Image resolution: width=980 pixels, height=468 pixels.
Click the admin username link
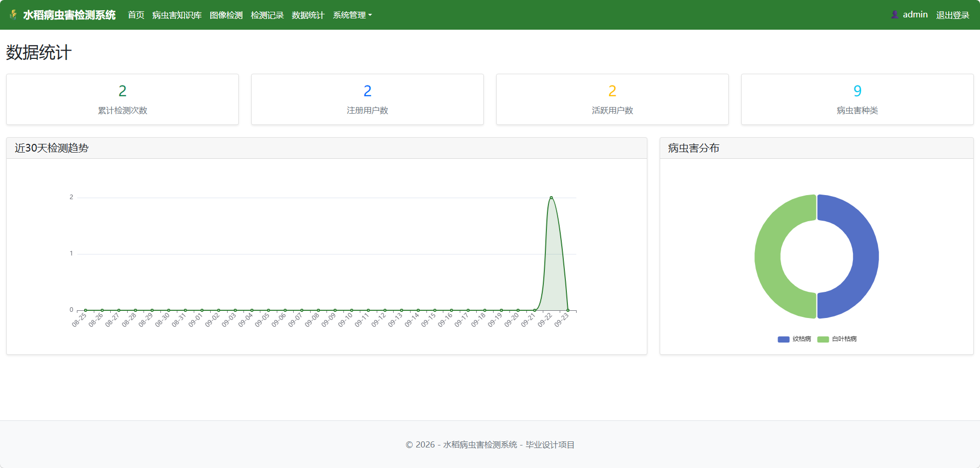[x=915, y=15]
